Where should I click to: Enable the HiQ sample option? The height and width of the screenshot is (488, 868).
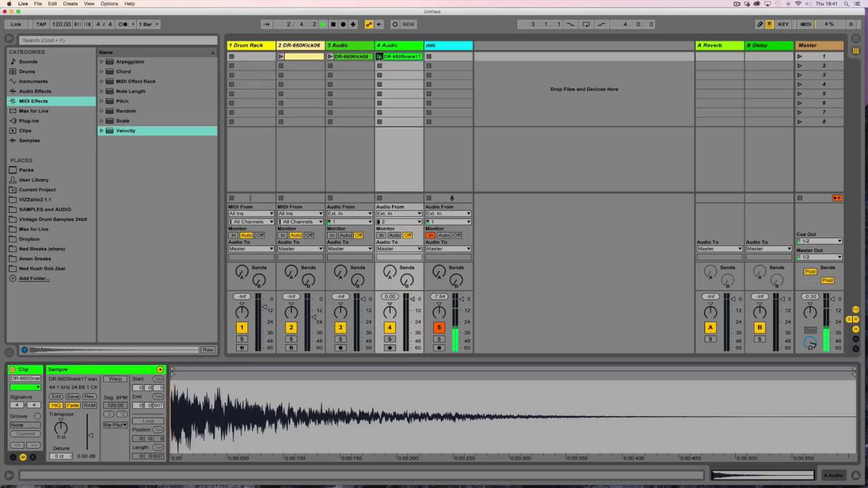click(x=56, y=405)
